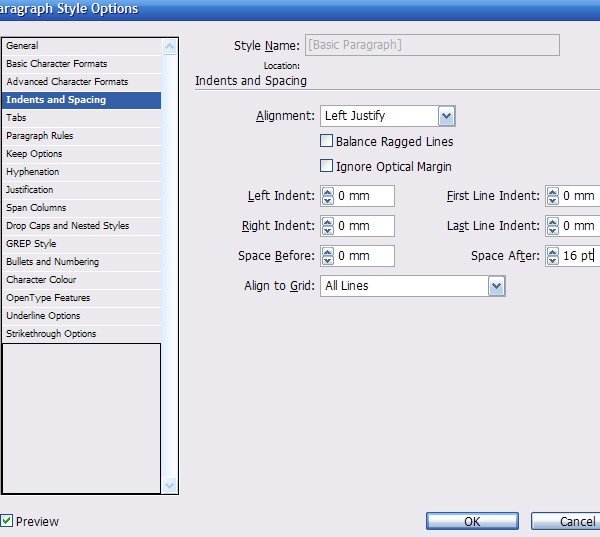Open Drop Caps and Nested Styles
The image size is (600, 537).
pyautogui.click(x=67, y=226)
